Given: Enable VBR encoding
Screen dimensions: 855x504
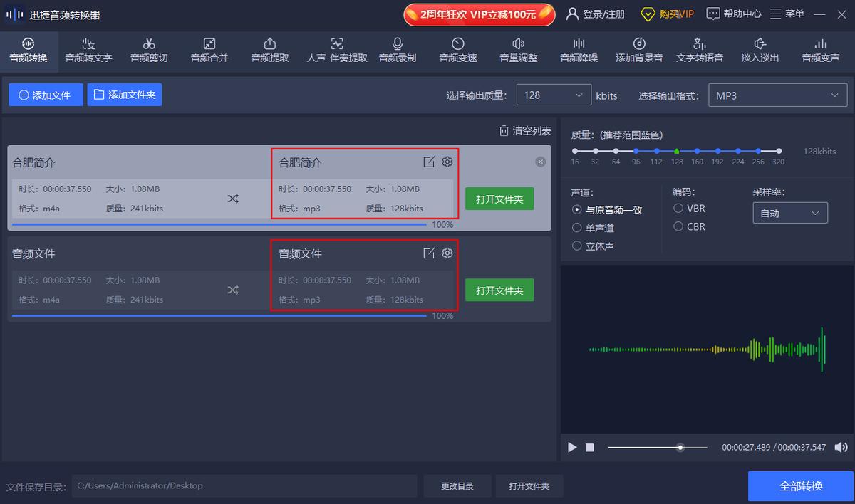Looking at the screenshot, I should pos(678,208).
